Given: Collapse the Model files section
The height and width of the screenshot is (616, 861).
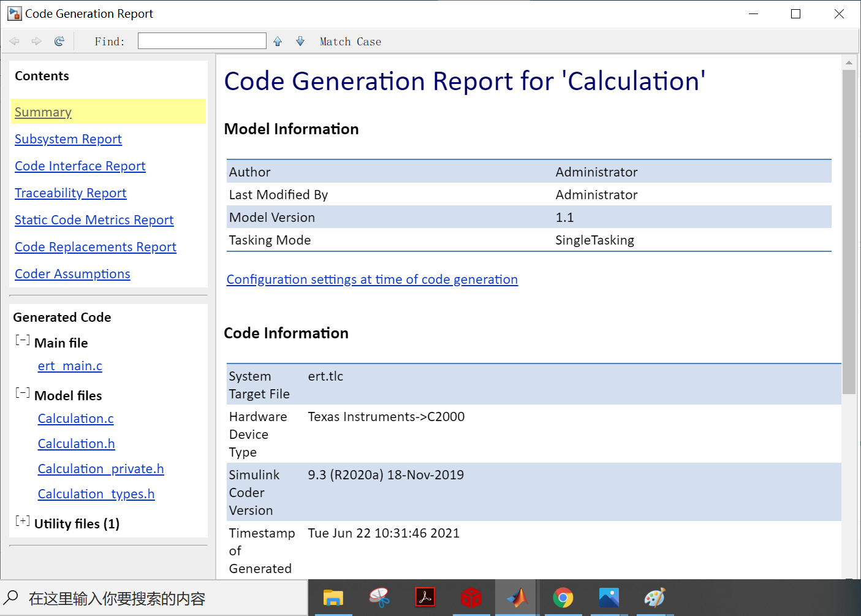Looking at the screenshot, I should (x=23, y=393).
